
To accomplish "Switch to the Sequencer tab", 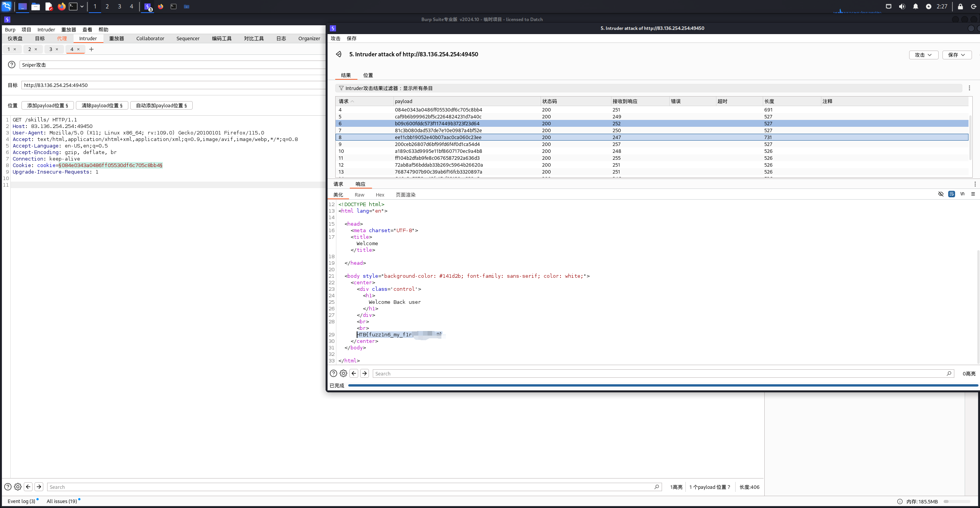I will 188,38.
